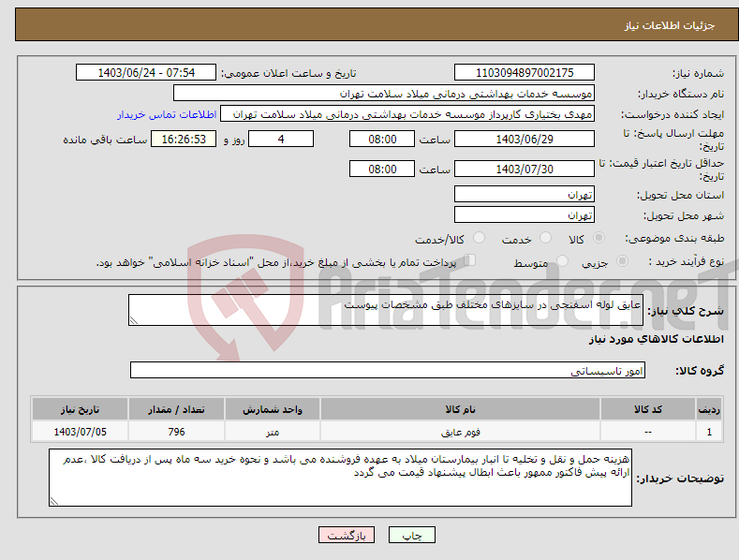Click the تعداد / مقدار column header
Image resolution: width=739 pixels, height=560 pixels.
coord(176,409)
